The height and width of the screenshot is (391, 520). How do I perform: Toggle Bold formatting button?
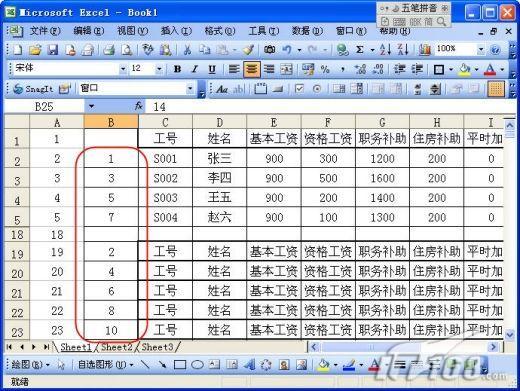177,69
